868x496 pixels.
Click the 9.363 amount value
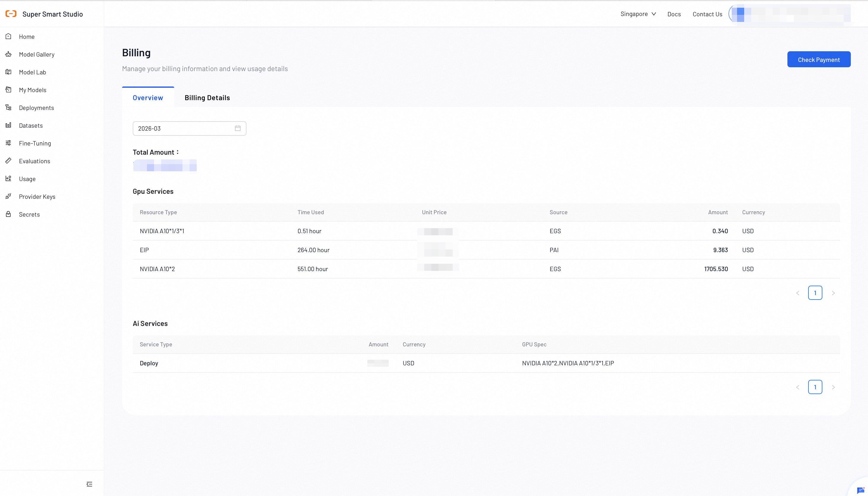(x=720, y=250)
